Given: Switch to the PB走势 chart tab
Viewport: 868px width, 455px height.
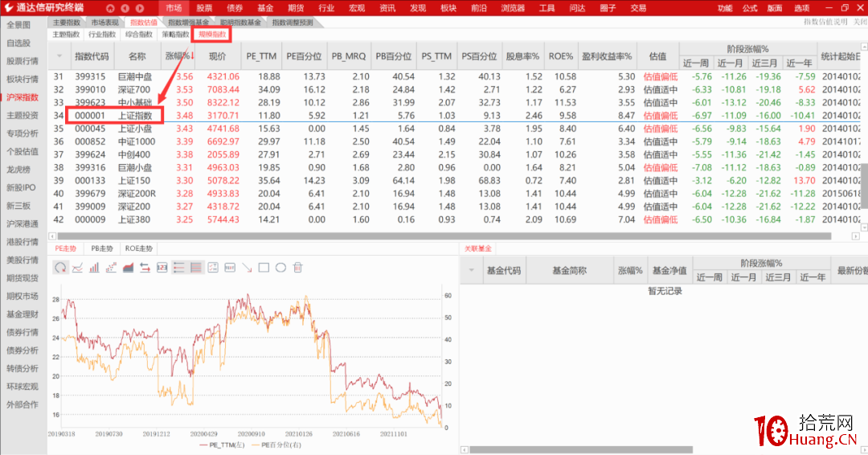Looking at the screenshot, I should click(x=102, y=248).
